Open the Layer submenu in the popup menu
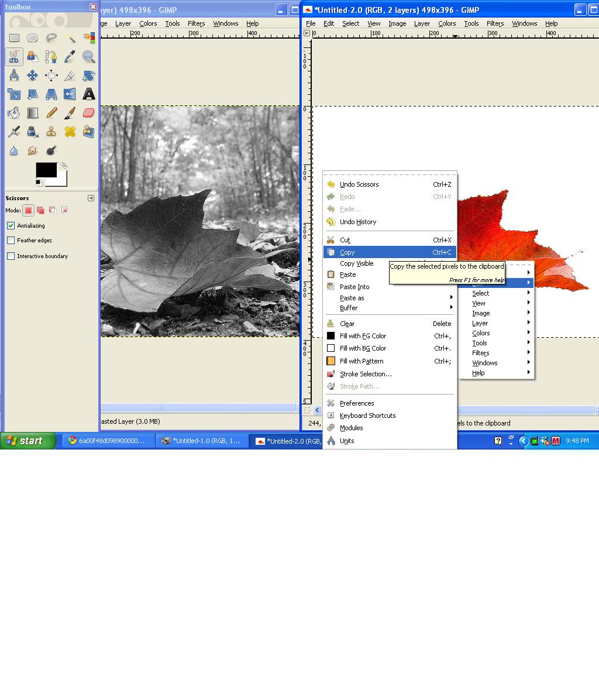 coord(496,323)
